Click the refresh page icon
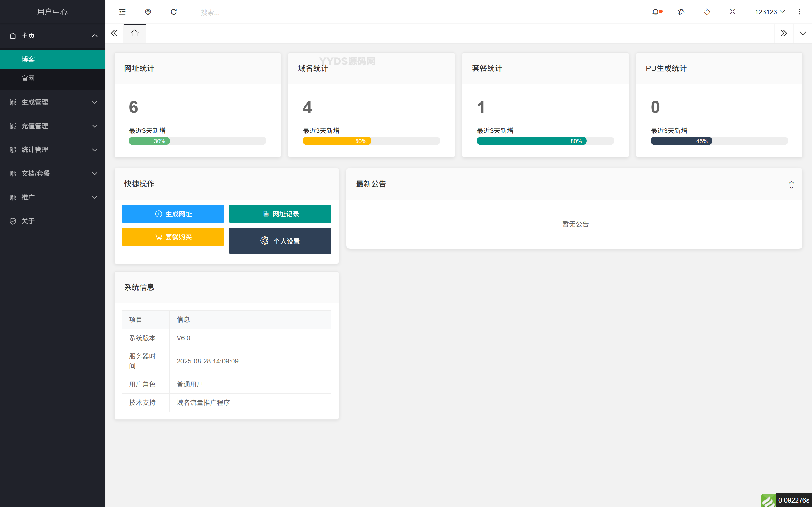This screenshot has width=812, height=507. click(174, 12)
